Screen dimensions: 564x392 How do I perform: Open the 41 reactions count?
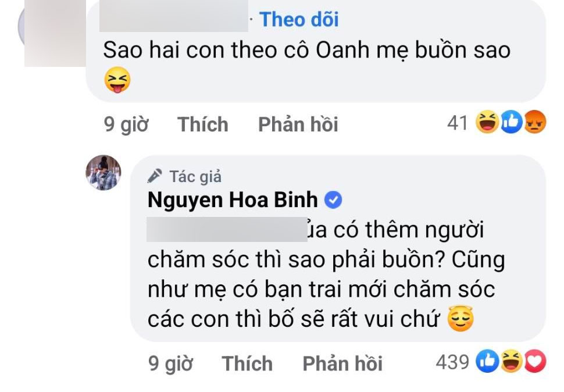click(457, 123)
